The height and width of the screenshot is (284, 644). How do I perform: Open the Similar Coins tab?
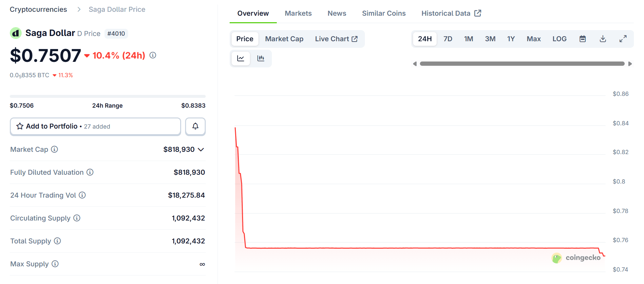(x=384, y=13)
